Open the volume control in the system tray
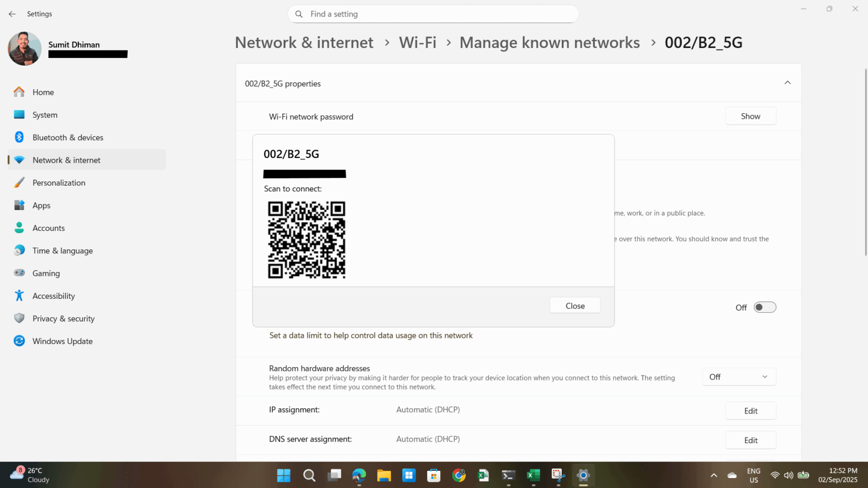The image size is (868, 488). coord(789,475)
